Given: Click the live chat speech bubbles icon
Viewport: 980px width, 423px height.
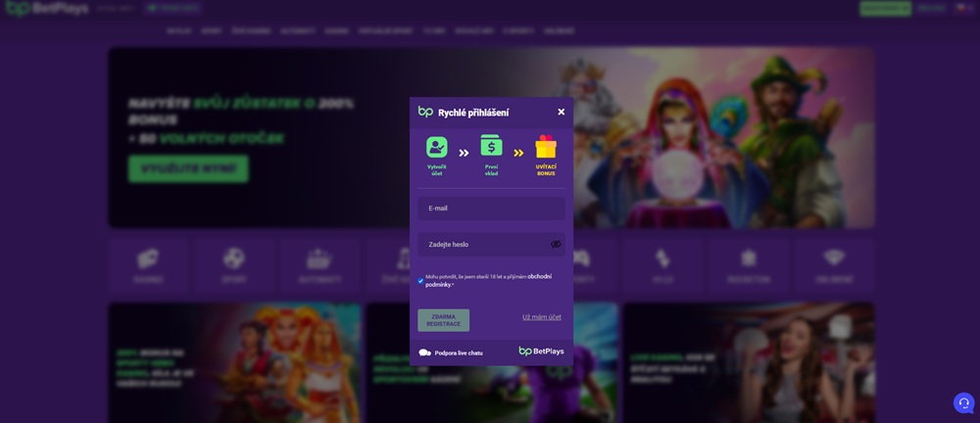Looking at the screenshot, I should click(x=425, y=353).
